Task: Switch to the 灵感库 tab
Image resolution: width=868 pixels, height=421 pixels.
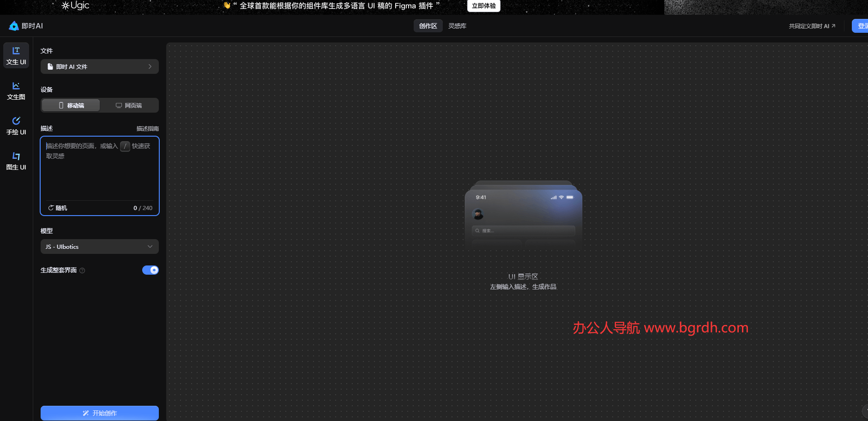Action: point(457,26)
